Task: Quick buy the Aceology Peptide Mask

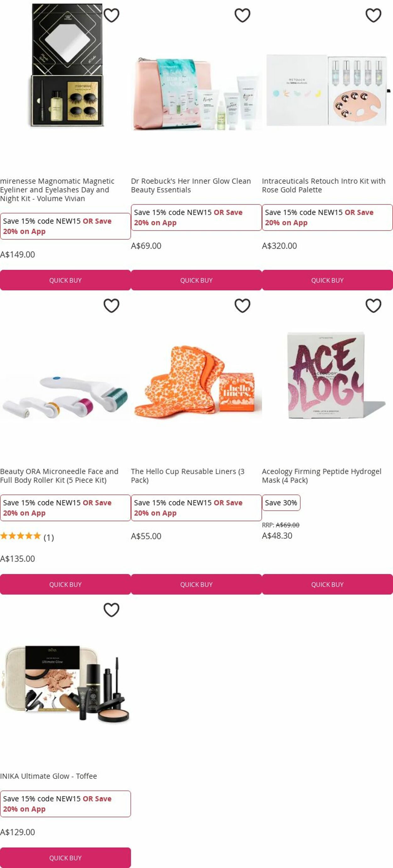Action: (x=327, y=584)
